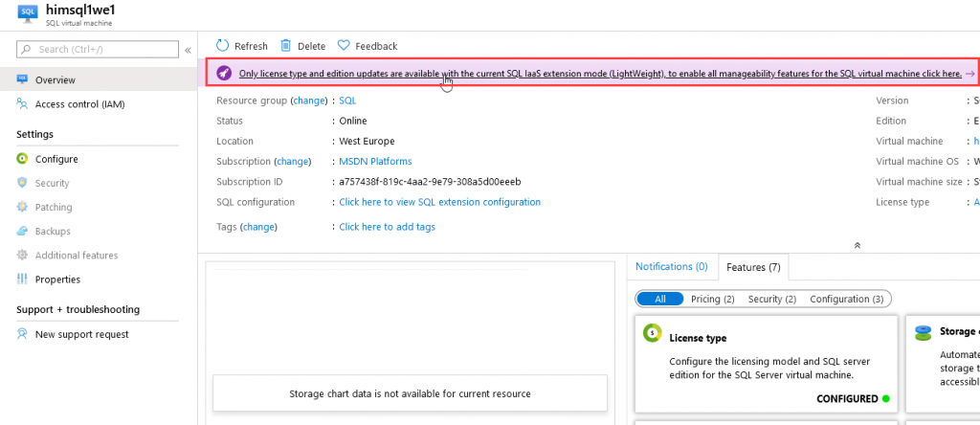Screen dimensions: 980x425
Task: Click the Patching gear icon
Action: (23, 207)
